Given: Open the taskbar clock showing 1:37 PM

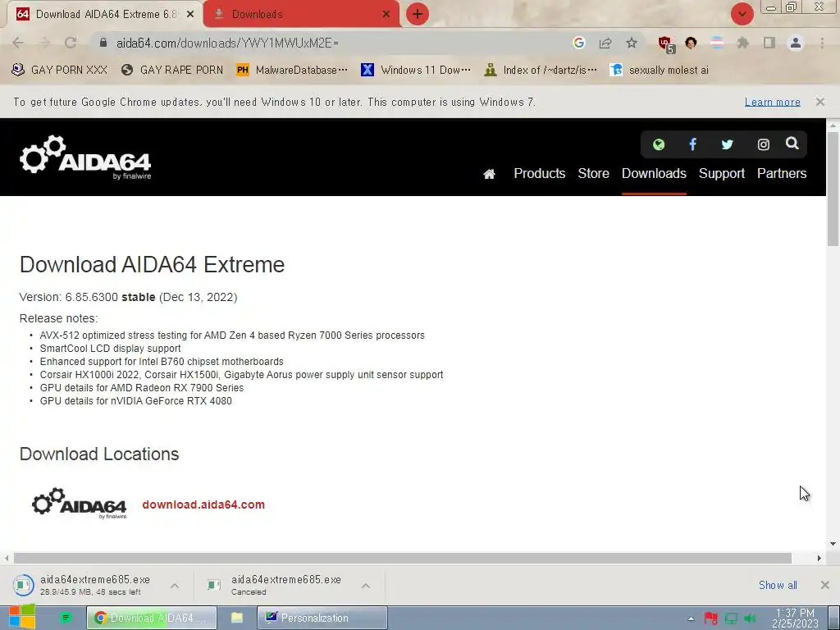Looking at the screenshot, I should 795,619.
